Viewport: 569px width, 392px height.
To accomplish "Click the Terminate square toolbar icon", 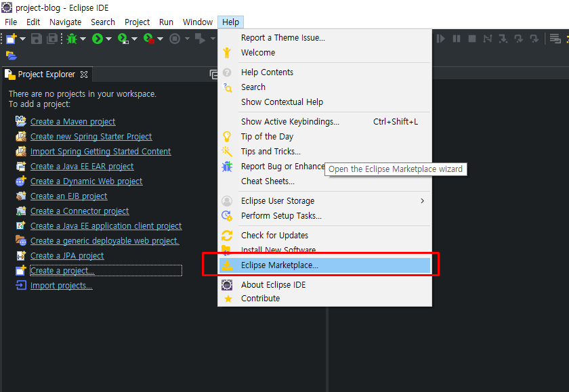I will click(471, 39).
